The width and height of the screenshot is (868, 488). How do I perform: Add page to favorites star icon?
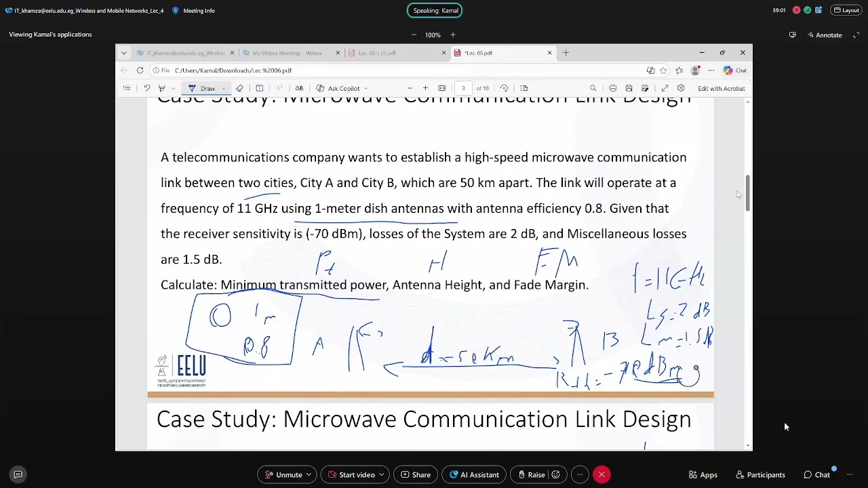point(663,70)
